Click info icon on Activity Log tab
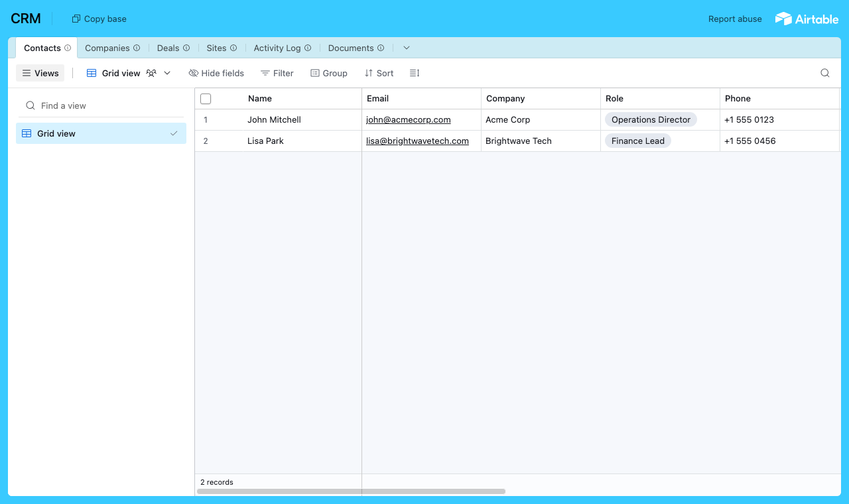This screenshot has width=849, height=504. (308, 48)
